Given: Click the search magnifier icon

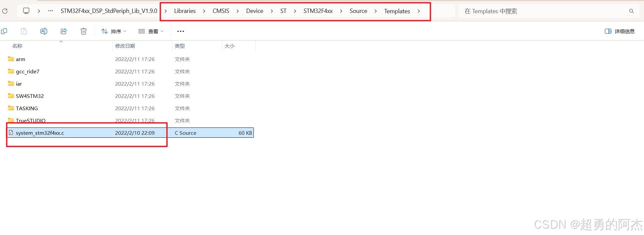Looking at the screenshot, I should (x=631, y=11).
